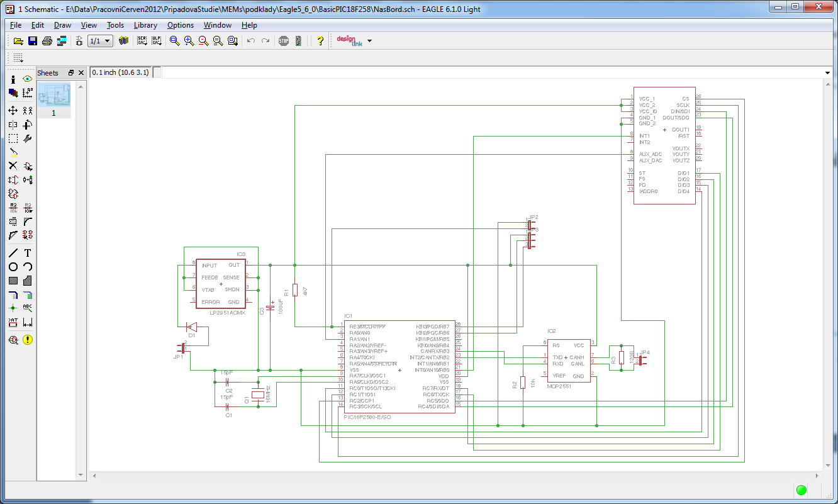Click into the command line input field
Image resolution: width=838 pixels, height=504 pixels.
(492, 73)
